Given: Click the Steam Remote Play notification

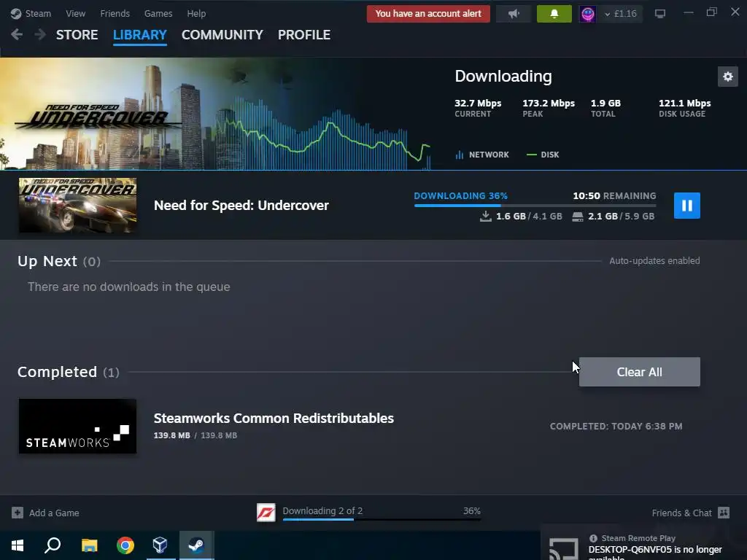Looking at the screenshot, I should 643,542.
